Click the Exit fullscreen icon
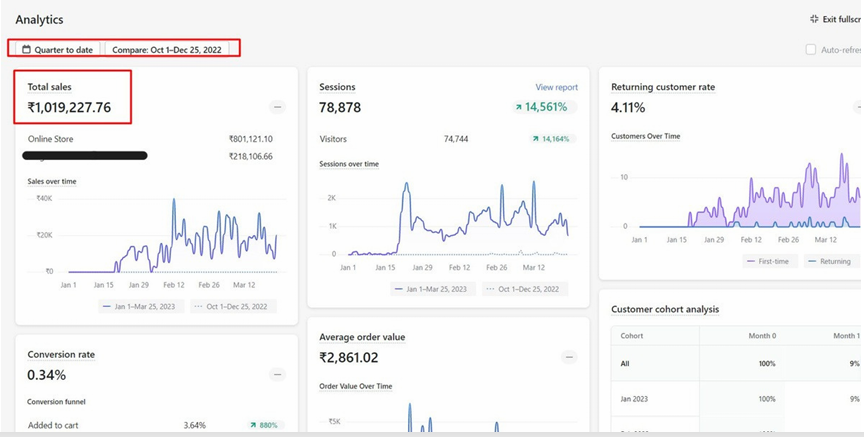 [x=814, y=19]
